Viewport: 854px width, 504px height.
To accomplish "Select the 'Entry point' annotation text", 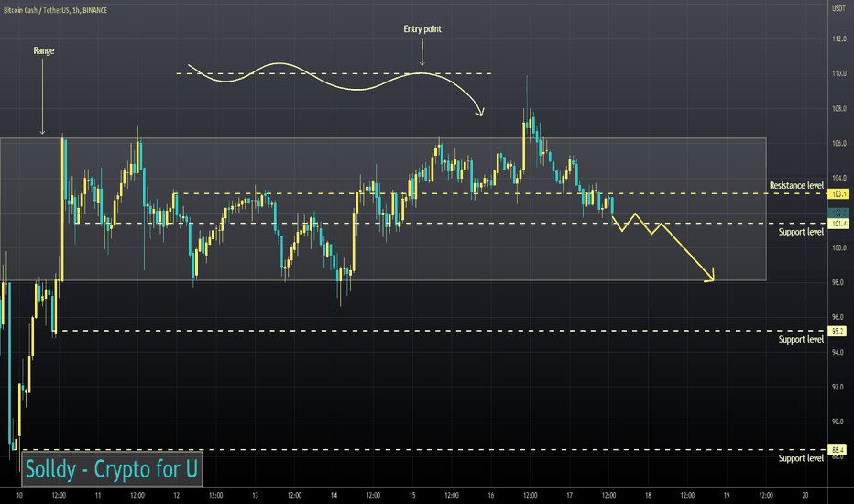I will (422, 29).
